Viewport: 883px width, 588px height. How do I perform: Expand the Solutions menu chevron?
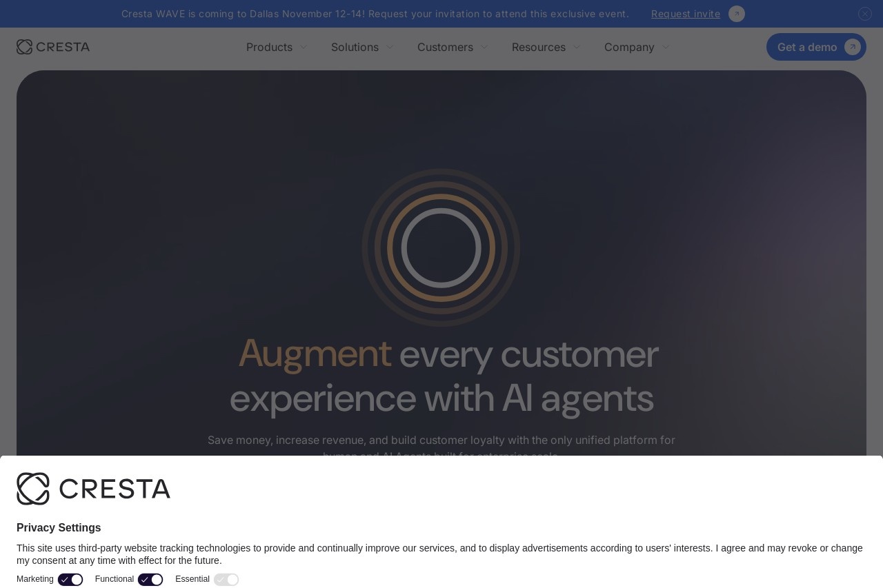coord(390,47)
